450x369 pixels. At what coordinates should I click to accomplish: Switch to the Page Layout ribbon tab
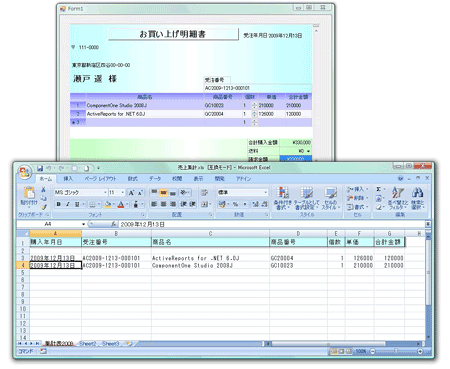(x=100, y=179)
